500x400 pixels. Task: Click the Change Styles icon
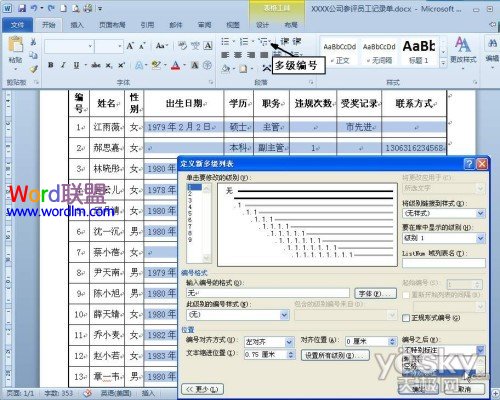point(463,51)
